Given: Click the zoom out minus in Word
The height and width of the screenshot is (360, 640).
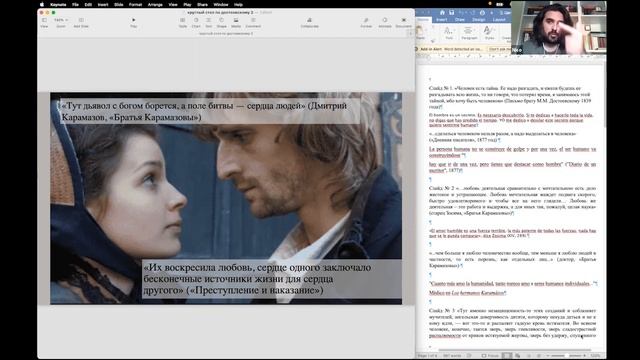Looking at the screenshot, I should click(548, 356).
